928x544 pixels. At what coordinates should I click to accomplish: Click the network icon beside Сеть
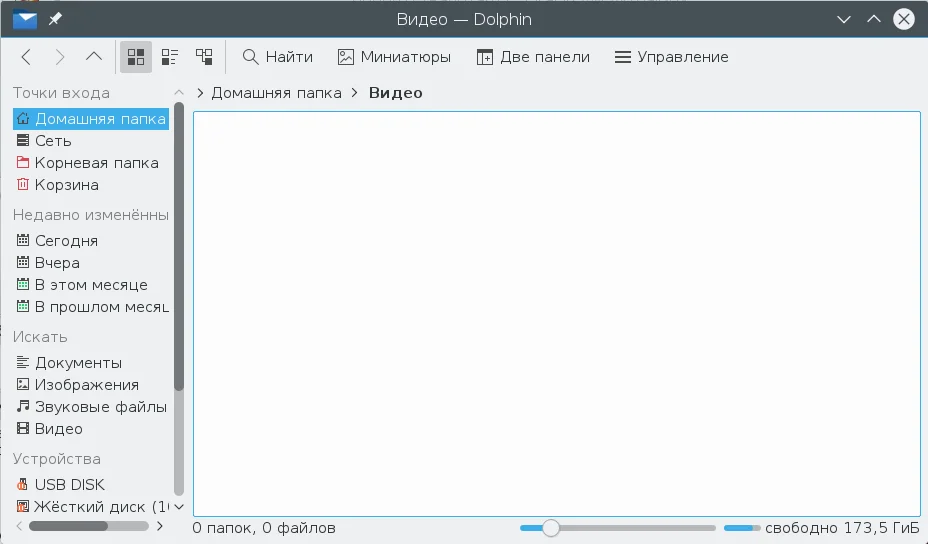[x=22, y=141]
